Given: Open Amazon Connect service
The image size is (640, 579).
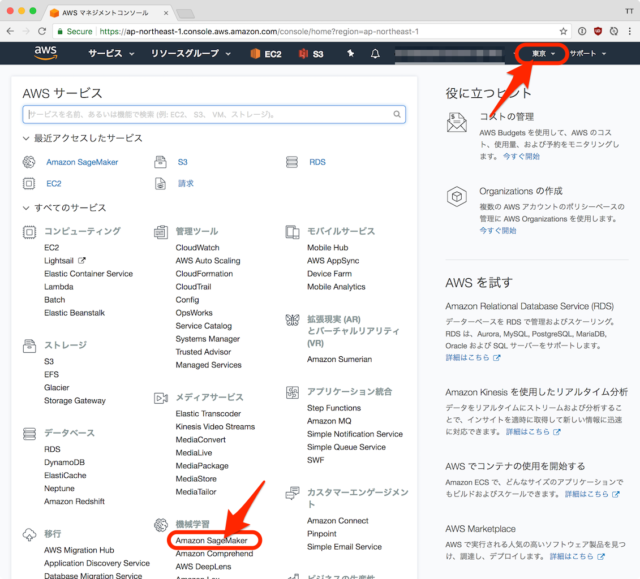Looking at the screenshot, I should pos(338,521).
